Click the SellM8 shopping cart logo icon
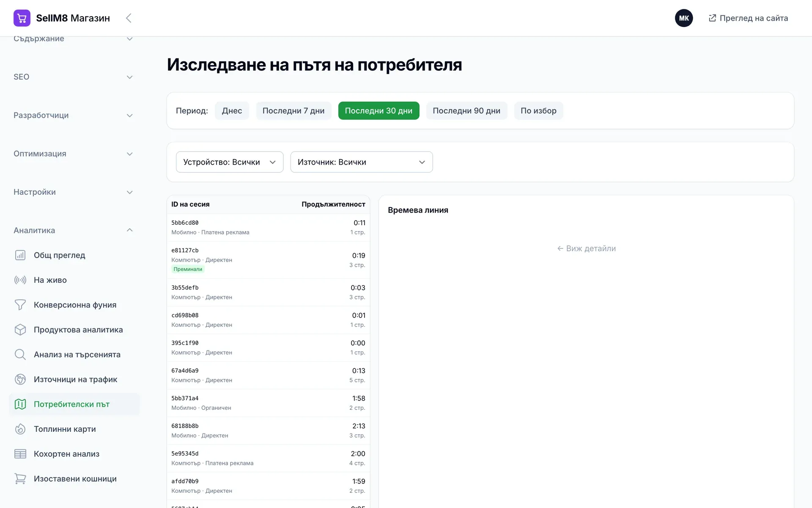Image resolution: width=812 pixels, height=508 pixels. [22, 18]
